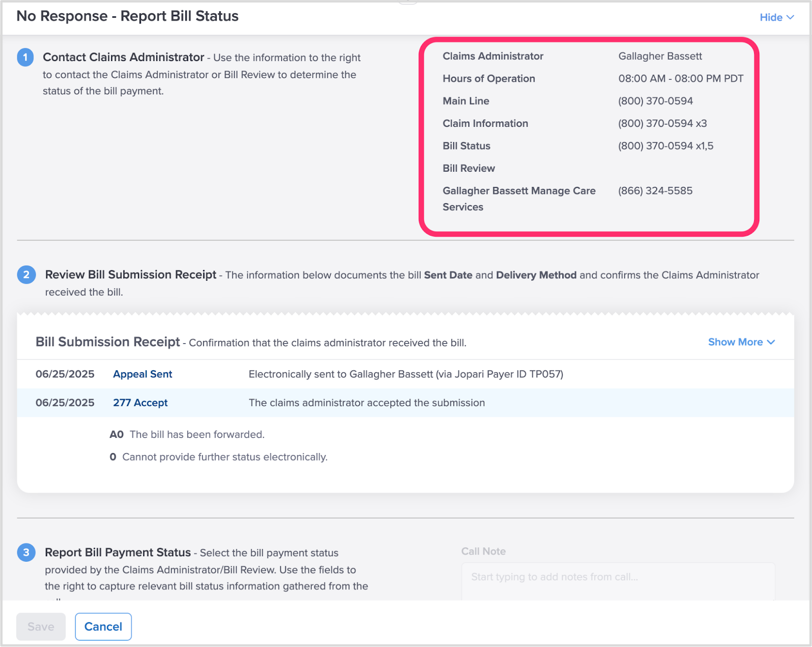The width and height of the screenshot is (812, 647).
Task: Click the Bill Submission Receipt title
Action: point(108,342)
